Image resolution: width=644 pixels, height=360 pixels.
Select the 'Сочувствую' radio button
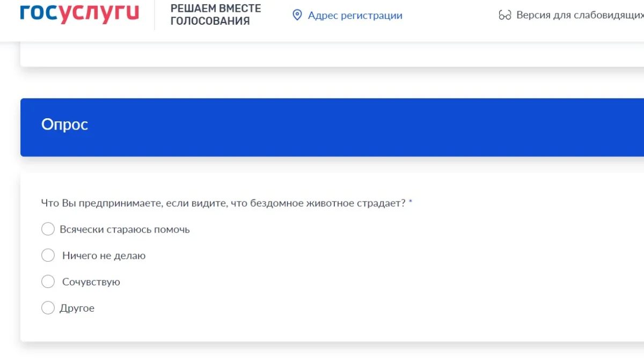point(48,282)
